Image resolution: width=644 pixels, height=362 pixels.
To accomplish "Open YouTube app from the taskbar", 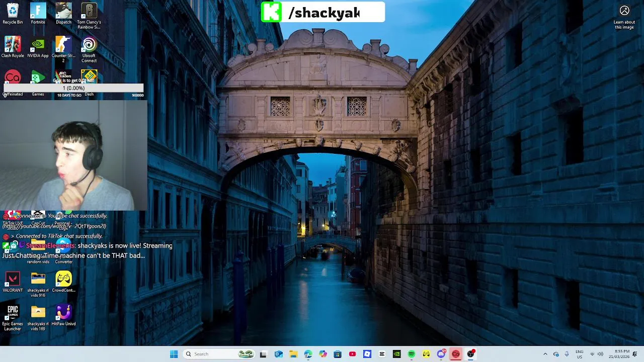I will (x=352, y=354).
